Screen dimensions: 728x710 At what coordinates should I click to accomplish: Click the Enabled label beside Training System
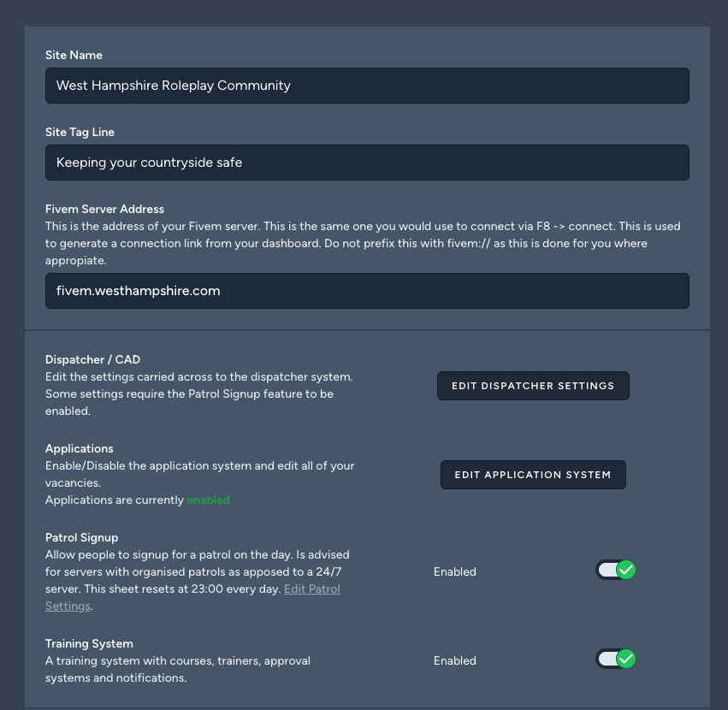pos(454,660)
